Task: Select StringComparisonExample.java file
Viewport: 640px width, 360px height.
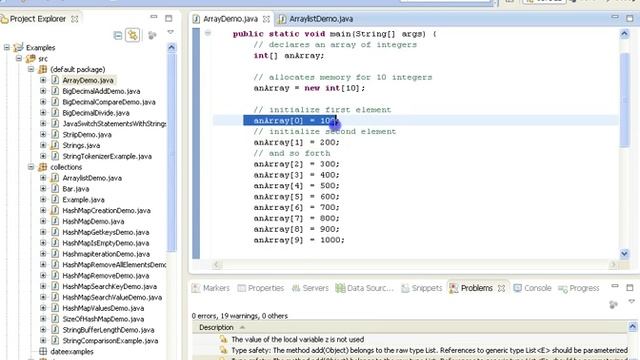Action: point(110,341)
